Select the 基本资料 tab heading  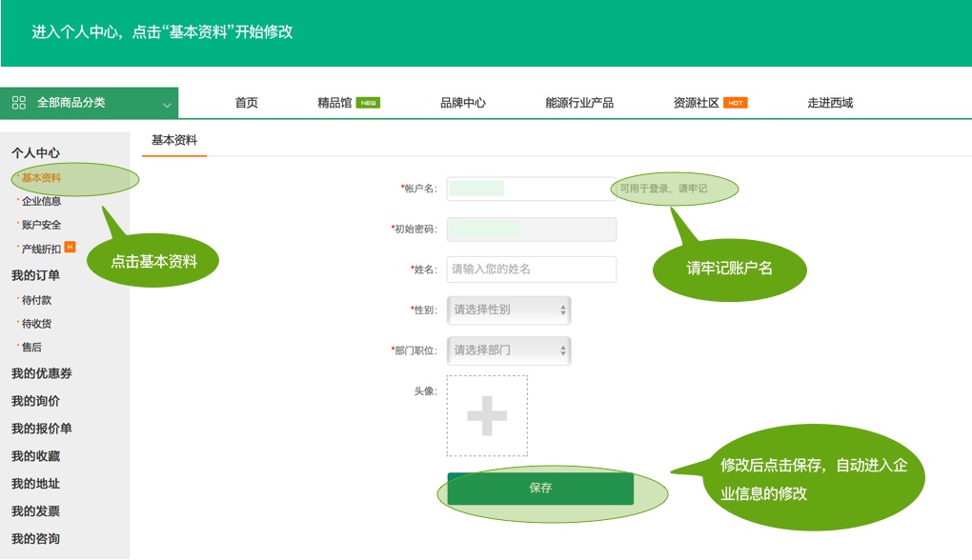coord(174,139)
